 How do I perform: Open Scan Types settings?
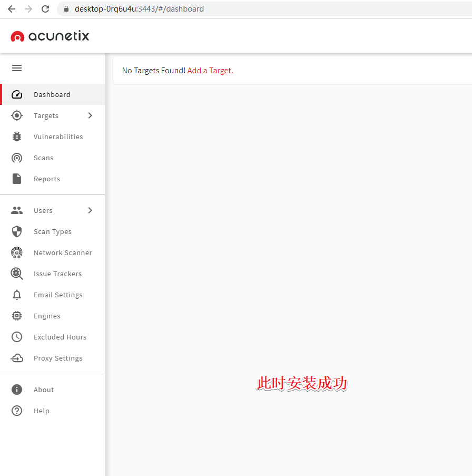point(53,231)
